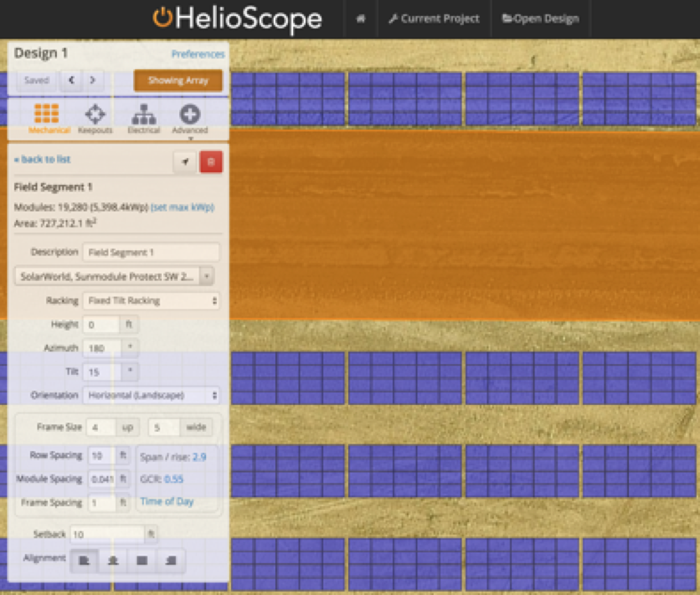The image size is (700, 595).
Task: Select center alignment icon
Action: pyautogui.click(x=113, y=561)
